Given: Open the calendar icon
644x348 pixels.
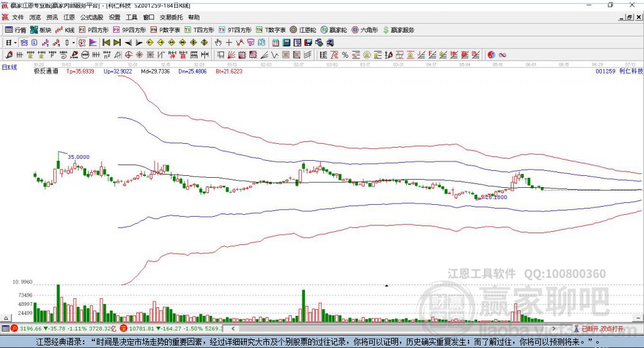Looking at the screenshot, I should tap(275, 43).
